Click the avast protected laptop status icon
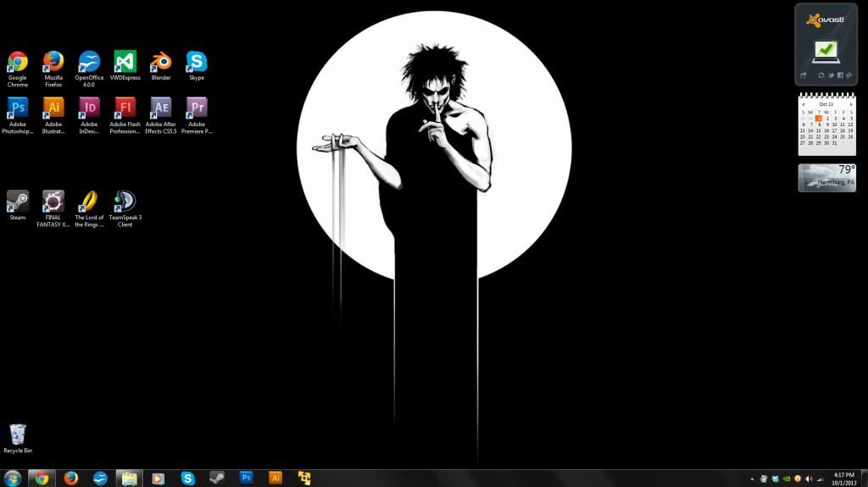 coord(826,52)
